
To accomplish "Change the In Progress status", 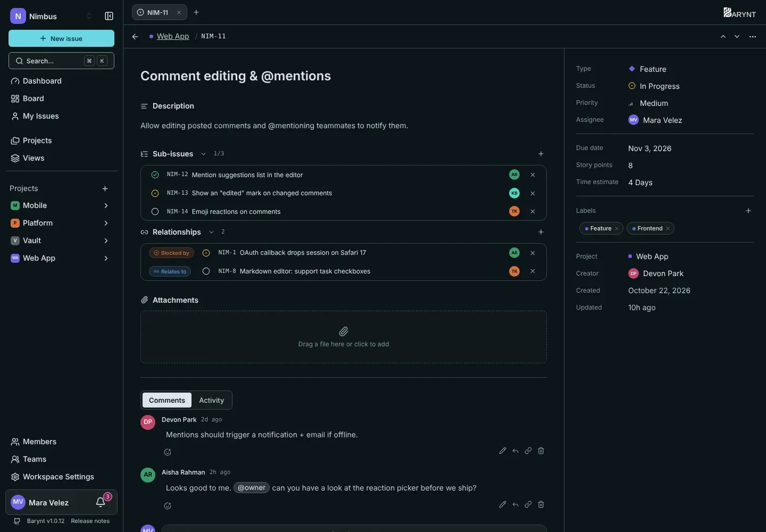I will pos(654,86).
